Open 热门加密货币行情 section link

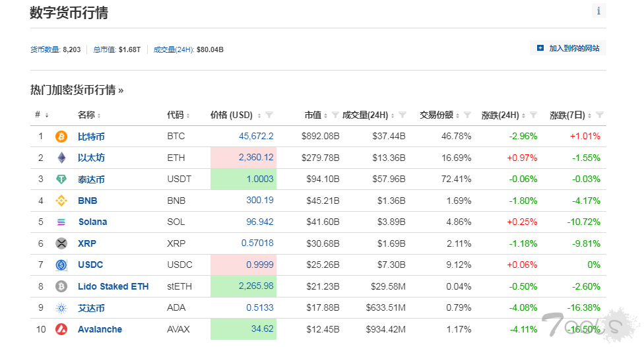pos(77,90)
